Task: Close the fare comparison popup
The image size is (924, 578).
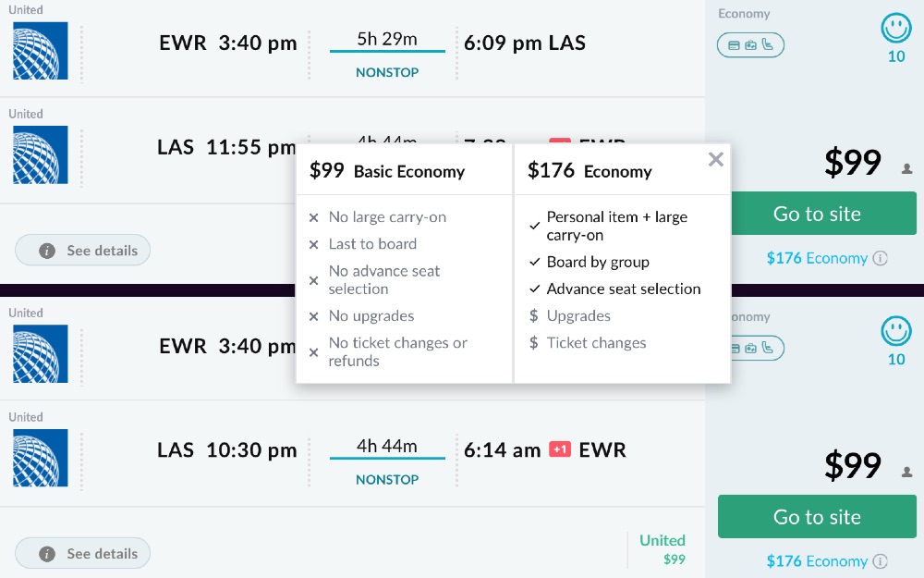Action: (x=715, y=160)
